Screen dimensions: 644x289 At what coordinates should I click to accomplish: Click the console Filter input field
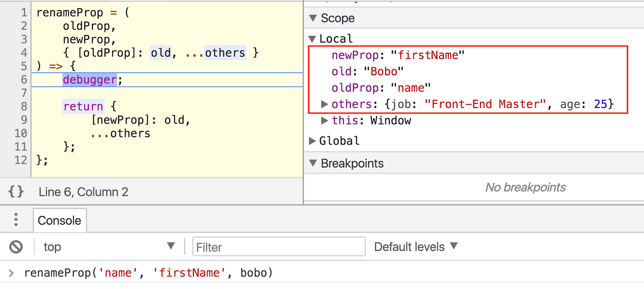point(279,247)
